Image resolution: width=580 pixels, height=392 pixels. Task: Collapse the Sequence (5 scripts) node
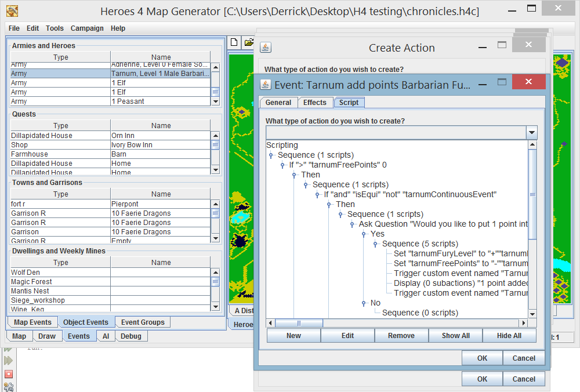(375, 244)
